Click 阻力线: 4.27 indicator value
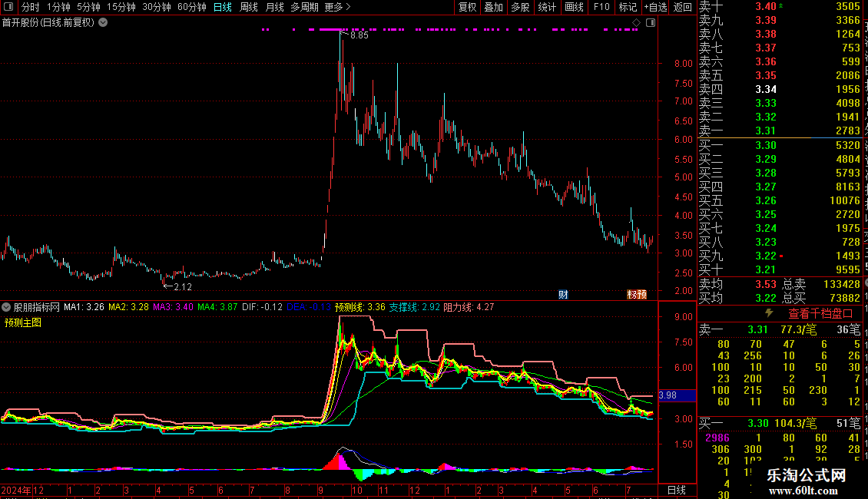 pyautogui.click(x=469, y=307)
